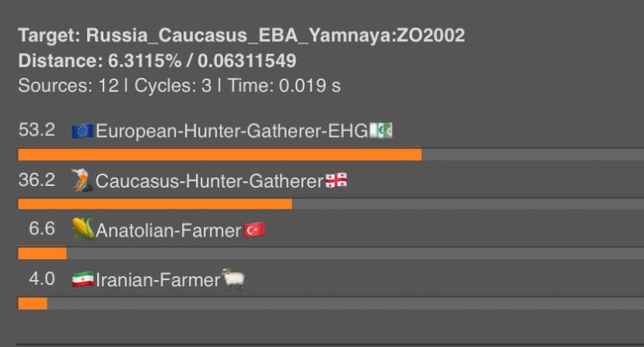Click the 53.2 percentage number
This screenshot has width=644, height=347.
(37, 130)
